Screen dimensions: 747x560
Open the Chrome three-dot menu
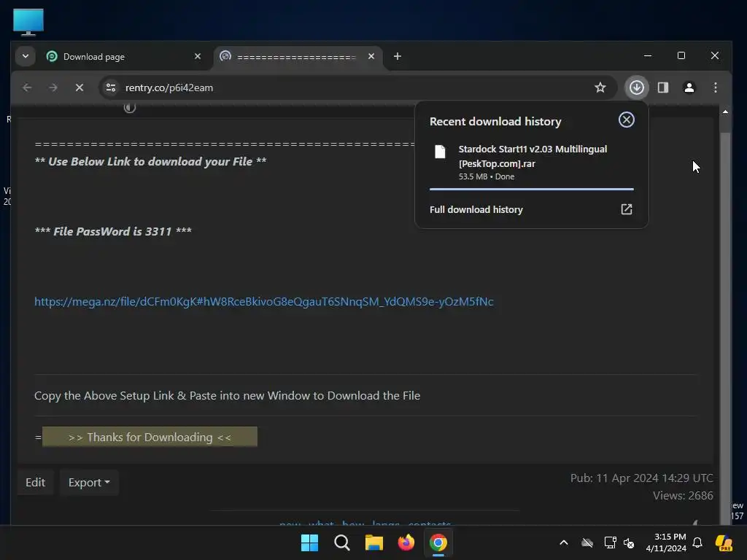coord(716,87)
